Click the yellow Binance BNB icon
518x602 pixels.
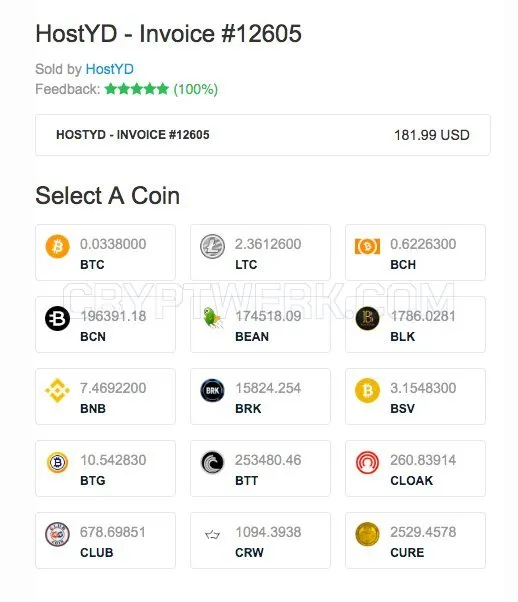click(x=58, y=390)
